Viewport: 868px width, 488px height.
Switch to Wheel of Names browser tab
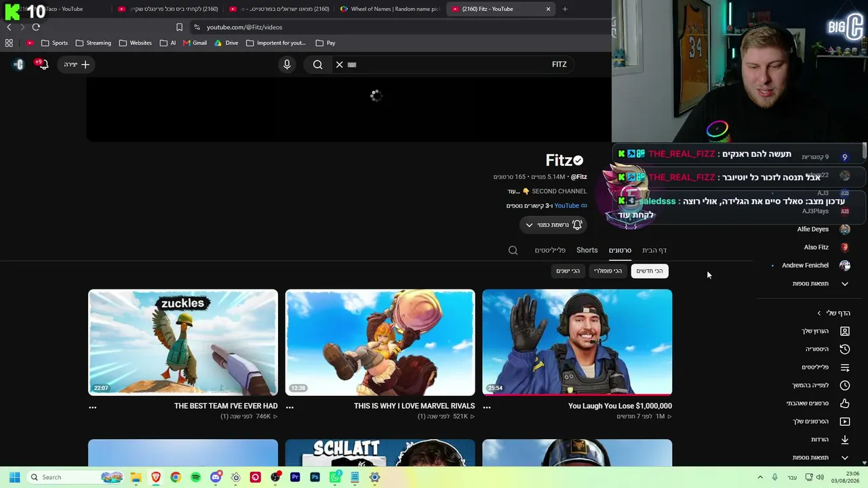(x=390, y=9)
